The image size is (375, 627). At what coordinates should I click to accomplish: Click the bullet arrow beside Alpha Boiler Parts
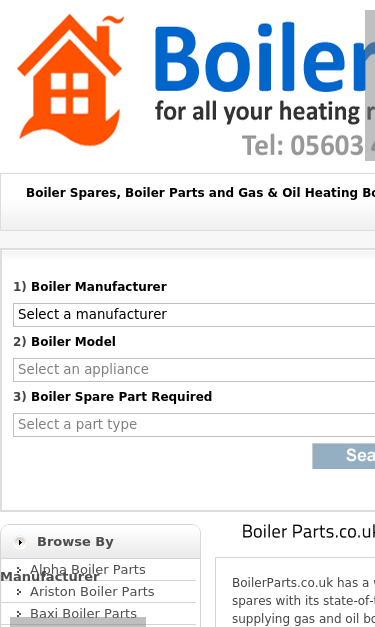(x=19, y=569)
